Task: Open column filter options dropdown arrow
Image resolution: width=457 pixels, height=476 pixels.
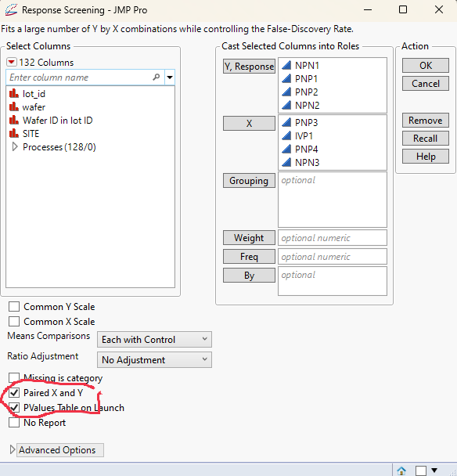Action: 170,77
